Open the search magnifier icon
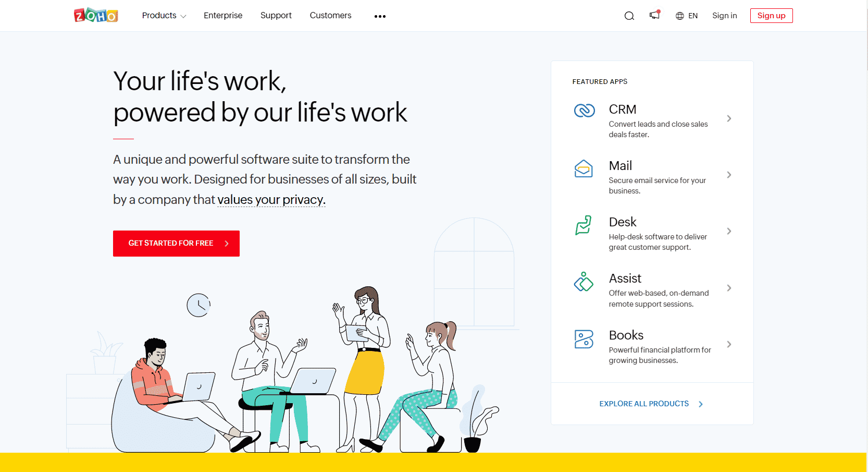Screen dimensions: 868x472 point(629,16)
